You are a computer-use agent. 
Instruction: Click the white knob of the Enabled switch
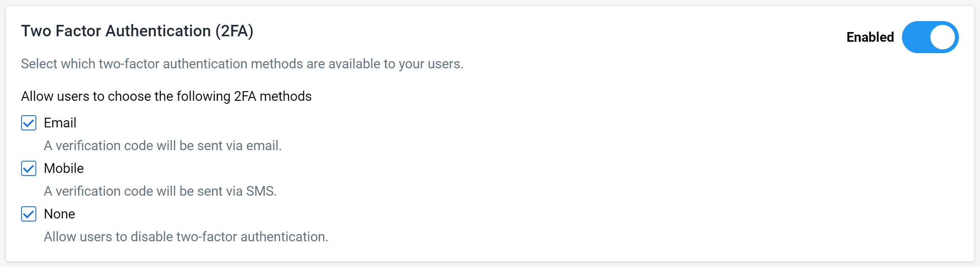click(x=942, y=37)
